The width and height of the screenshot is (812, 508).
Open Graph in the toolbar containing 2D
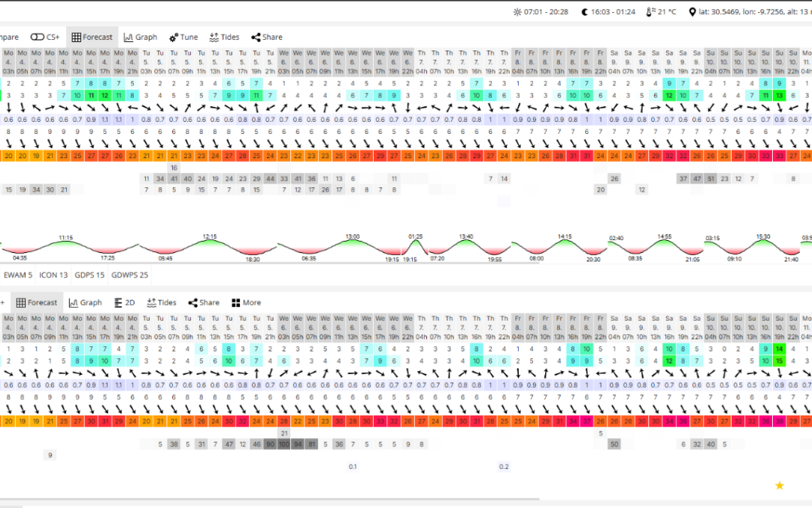tap(86, 303)
